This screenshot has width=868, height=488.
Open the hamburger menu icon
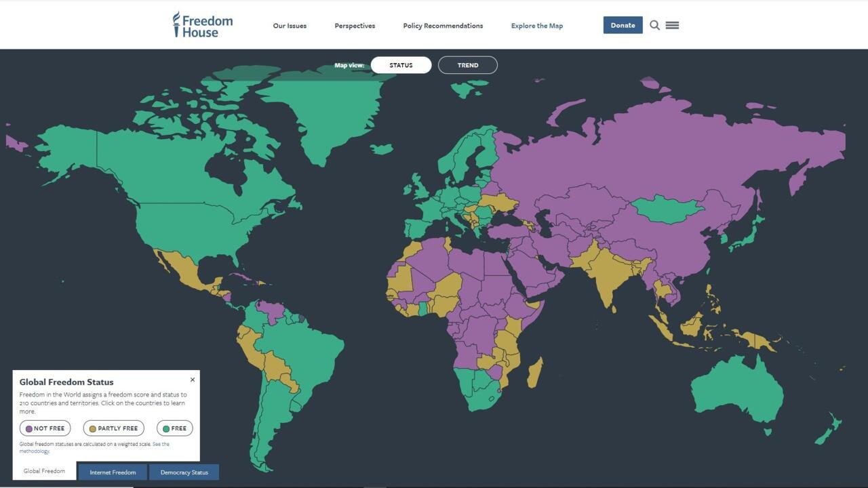pos(672,25)
